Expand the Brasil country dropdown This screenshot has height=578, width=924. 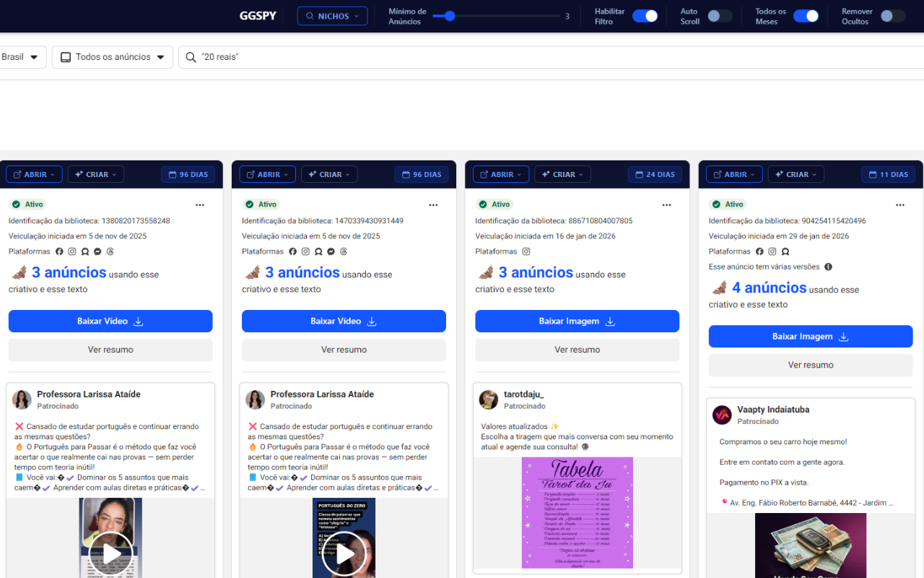point(22,57)
